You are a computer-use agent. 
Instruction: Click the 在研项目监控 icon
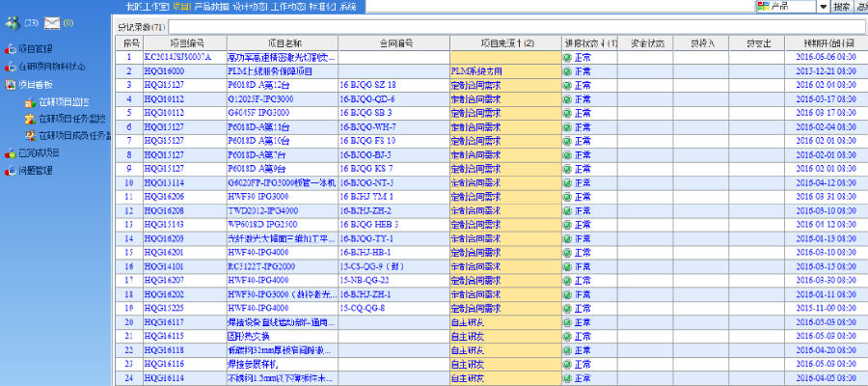pyautogui.click(x=30, y=102)
